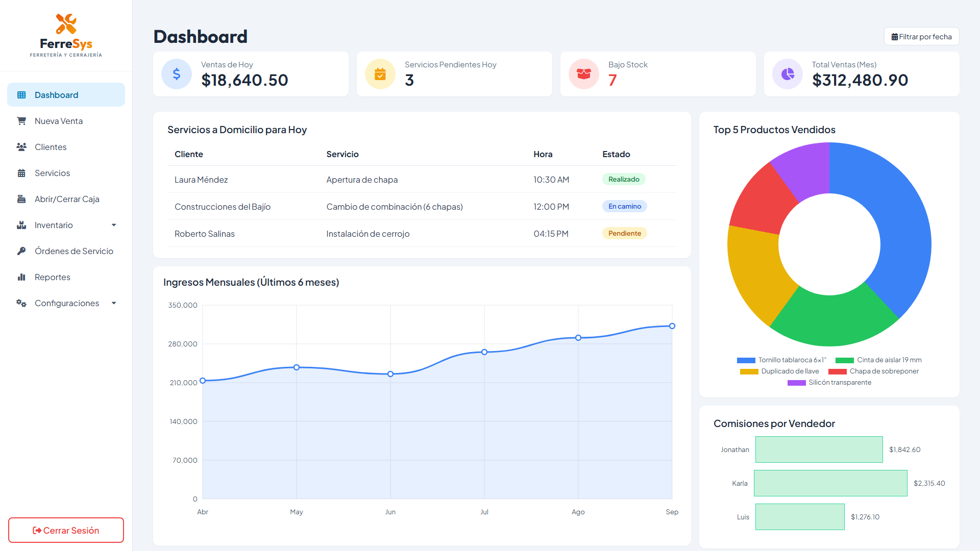Expand the Configuraciones submenu arrow
The height and width of the screenshot is (551, 980).
pos(114,303)
